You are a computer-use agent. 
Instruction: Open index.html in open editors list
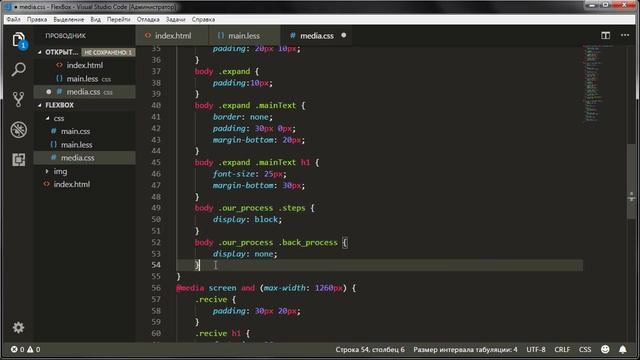pos(84,65)
